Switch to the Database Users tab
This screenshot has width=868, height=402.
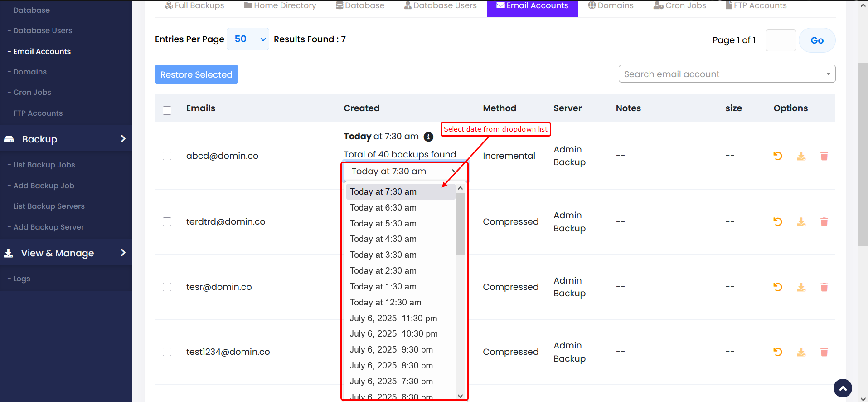(x=440, y=6)
